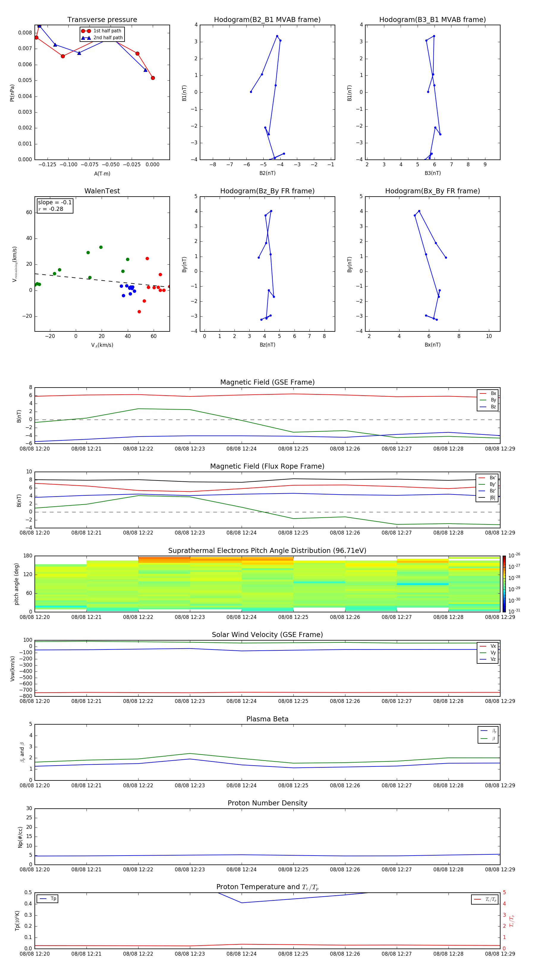535x980 pixels.
Task: Click the 'Hodogram(Bz_By FR frame)' title
Action: (x=267, y=191)
